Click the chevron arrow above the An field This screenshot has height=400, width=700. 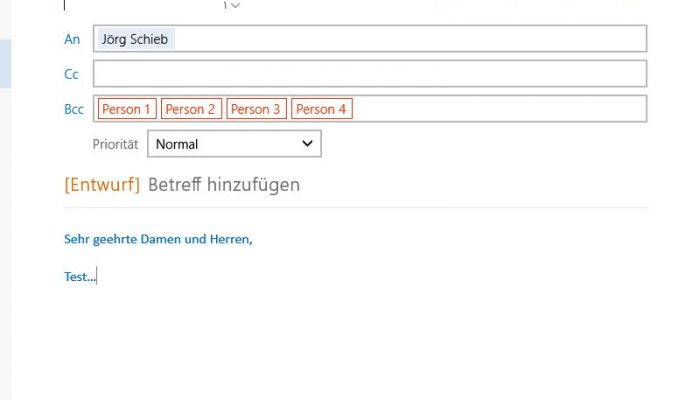[x=235, y=5]
